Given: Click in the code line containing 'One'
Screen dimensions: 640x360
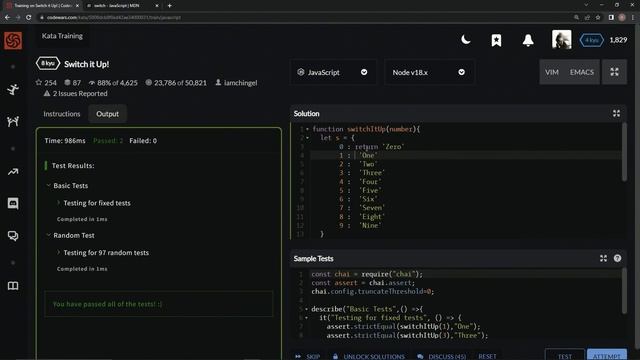Looking at the screenshot, I should tap(465, 155).
